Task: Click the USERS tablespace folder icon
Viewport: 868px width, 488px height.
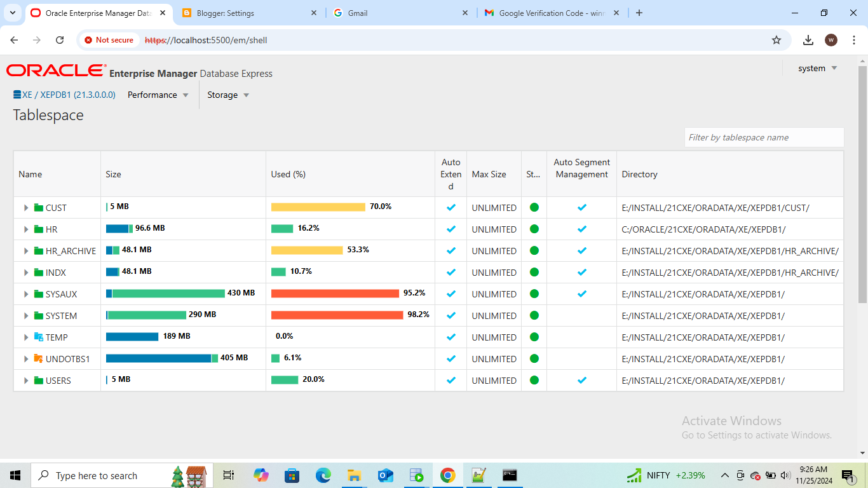Action: 38,381
